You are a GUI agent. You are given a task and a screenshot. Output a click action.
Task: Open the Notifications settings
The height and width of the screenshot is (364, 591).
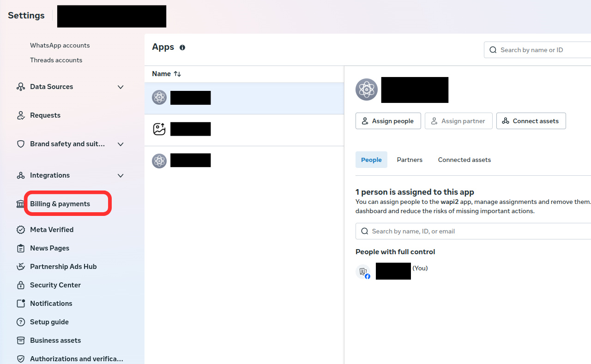click(51, 304)
